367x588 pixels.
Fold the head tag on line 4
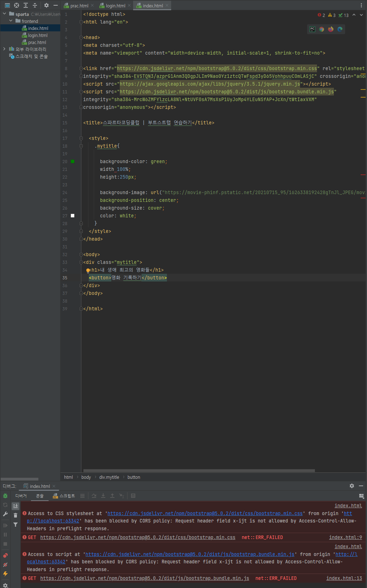(x=81, y=37)
